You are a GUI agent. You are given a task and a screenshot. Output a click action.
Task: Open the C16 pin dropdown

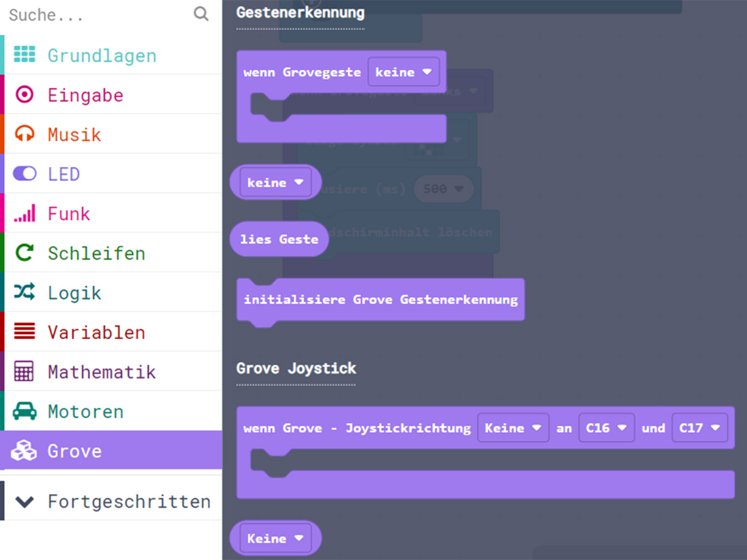click(606, 428)
